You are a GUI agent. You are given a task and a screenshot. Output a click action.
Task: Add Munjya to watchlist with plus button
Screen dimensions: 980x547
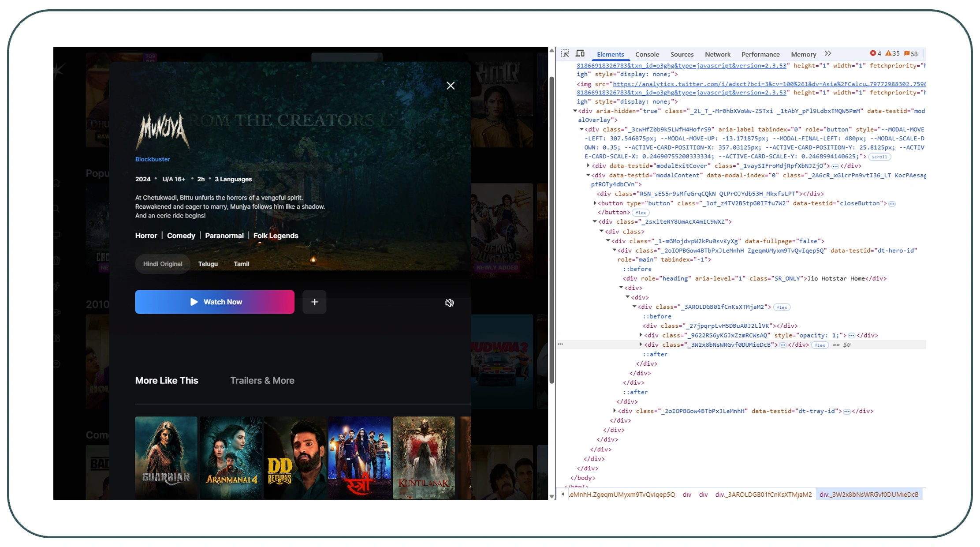pos(314,302)
